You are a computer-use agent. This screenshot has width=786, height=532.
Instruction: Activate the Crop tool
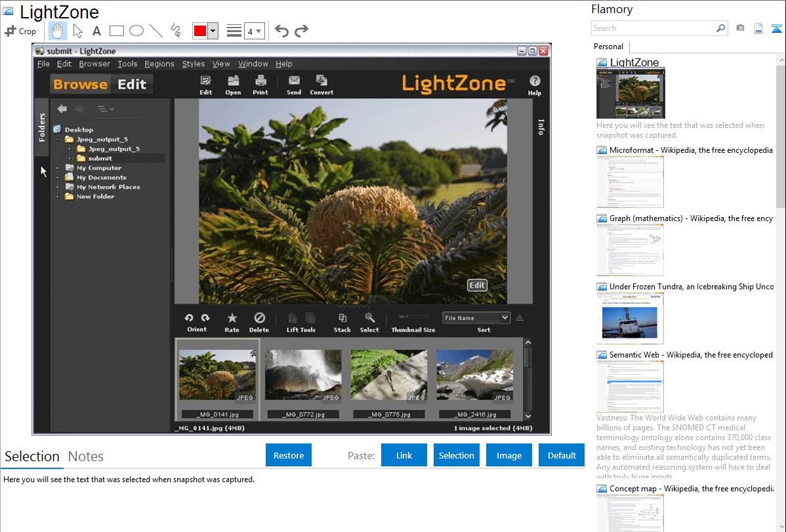pos(20,31)
